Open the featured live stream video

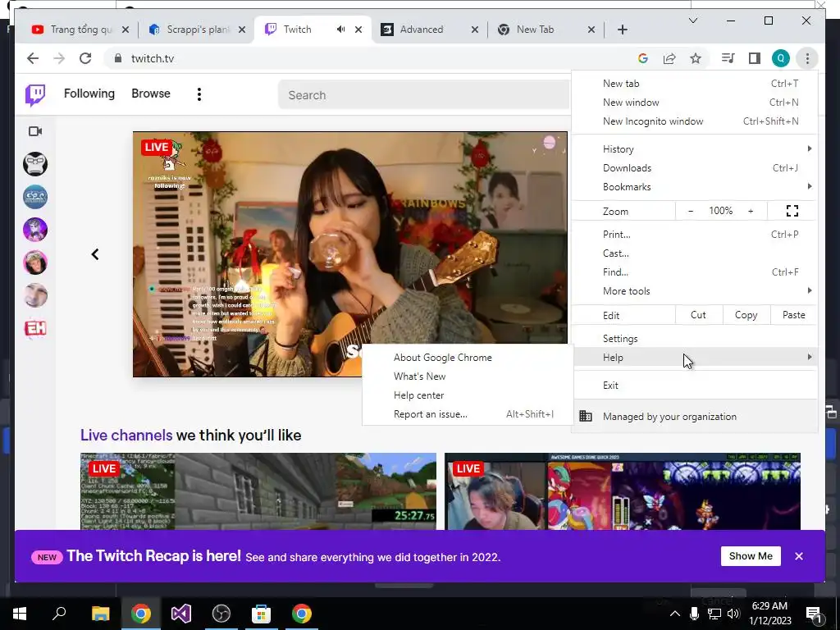coord(349,254)
